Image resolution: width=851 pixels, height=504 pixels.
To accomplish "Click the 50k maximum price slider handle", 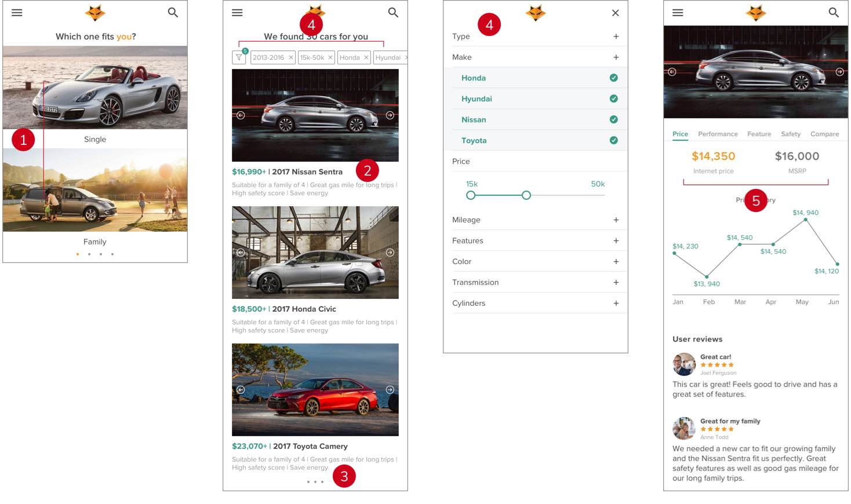I will (526, 195).
